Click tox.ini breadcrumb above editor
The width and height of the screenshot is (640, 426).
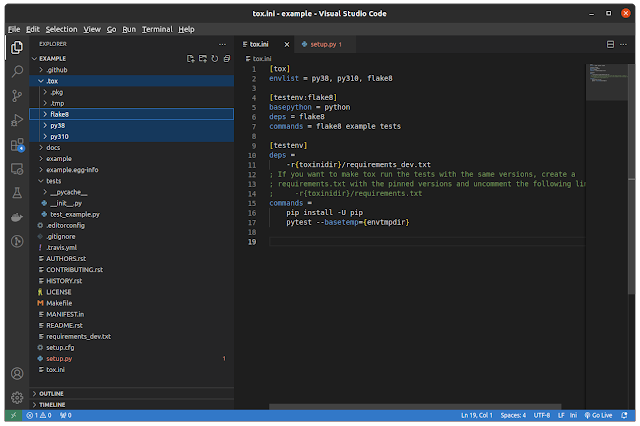pyautogui.click(x=258, y=59)
